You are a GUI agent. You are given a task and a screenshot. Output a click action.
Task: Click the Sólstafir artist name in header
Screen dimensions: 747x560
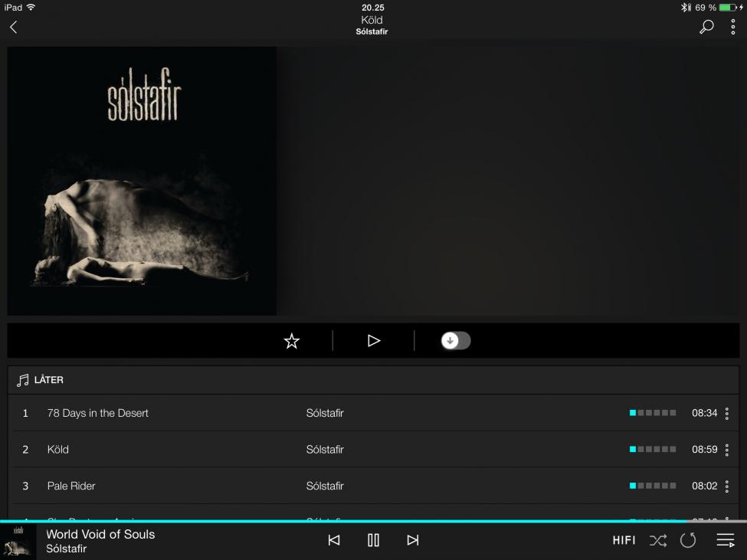pos(372,31)
